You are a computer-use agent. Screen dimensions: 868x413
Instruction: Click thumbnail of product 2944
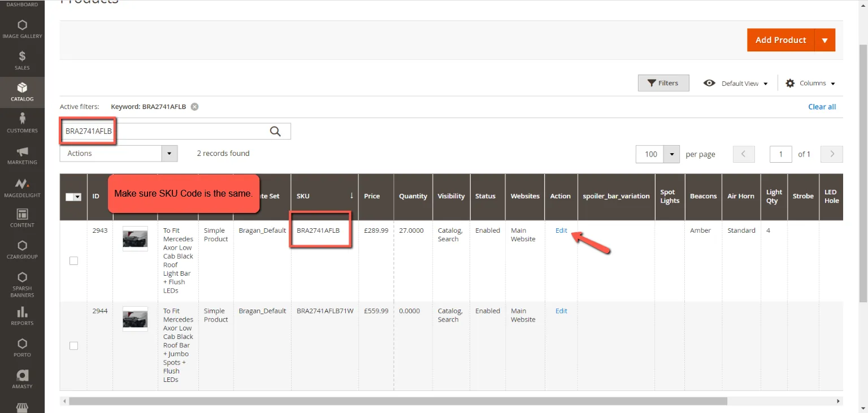tap(135, 319)
